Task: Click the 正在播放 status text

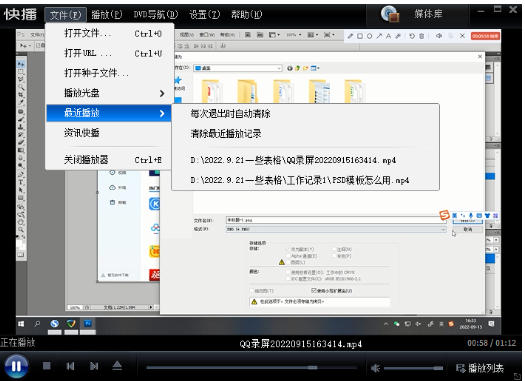Action: point(18,342)
